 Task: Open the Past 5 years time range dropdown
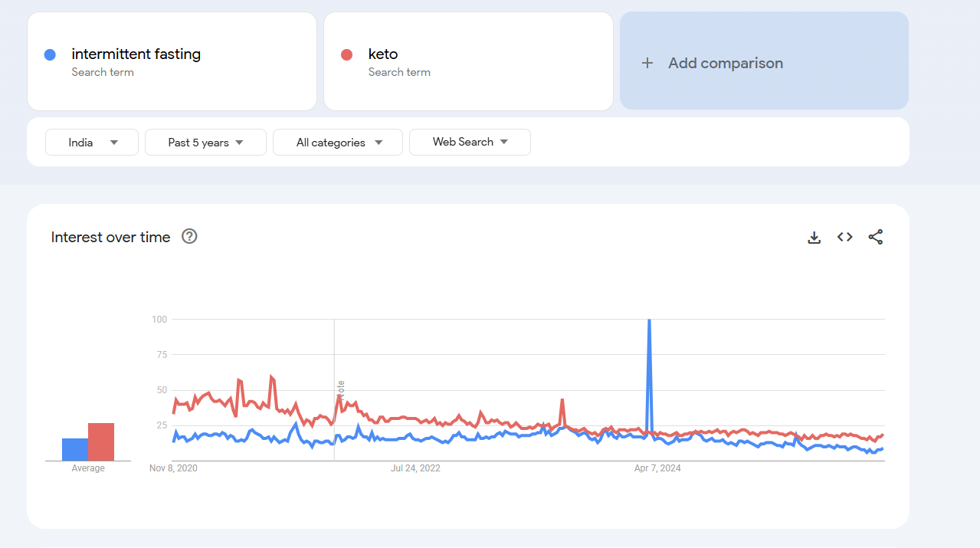coord(205,142)
